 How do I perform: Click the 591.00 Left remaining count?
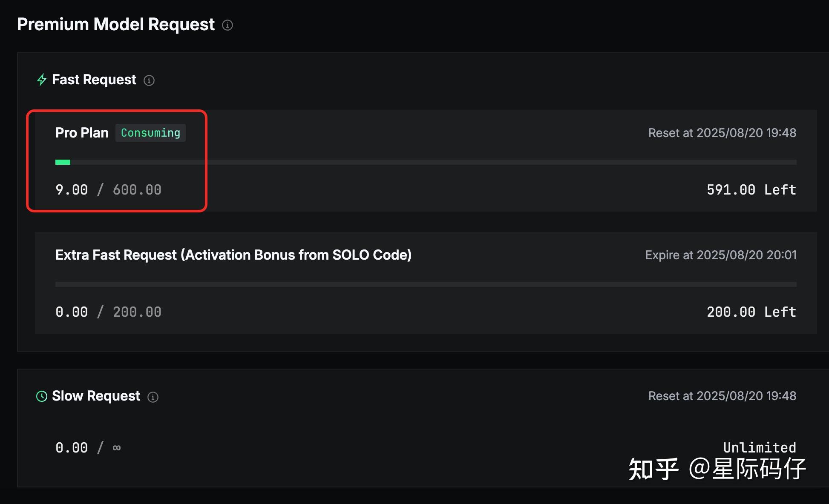[x=751, y=190]
